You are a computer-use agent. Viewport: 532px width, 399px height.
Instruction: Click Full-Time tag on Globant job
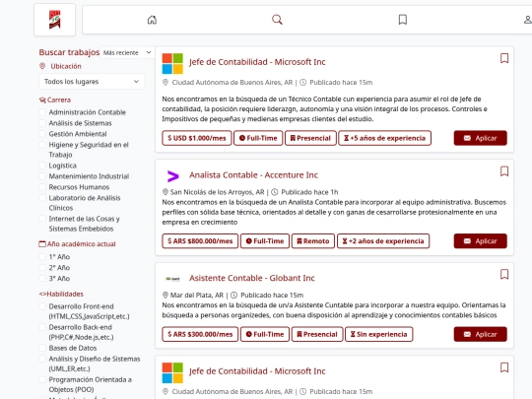pyautogui.click(x=265, y=334)
